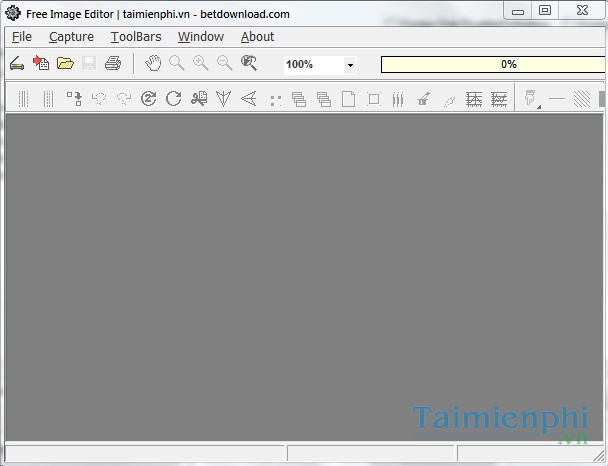Open the About menu
The height and width of the screenshot is (466, 608).
pyautogui.click(x=257, y=37)
